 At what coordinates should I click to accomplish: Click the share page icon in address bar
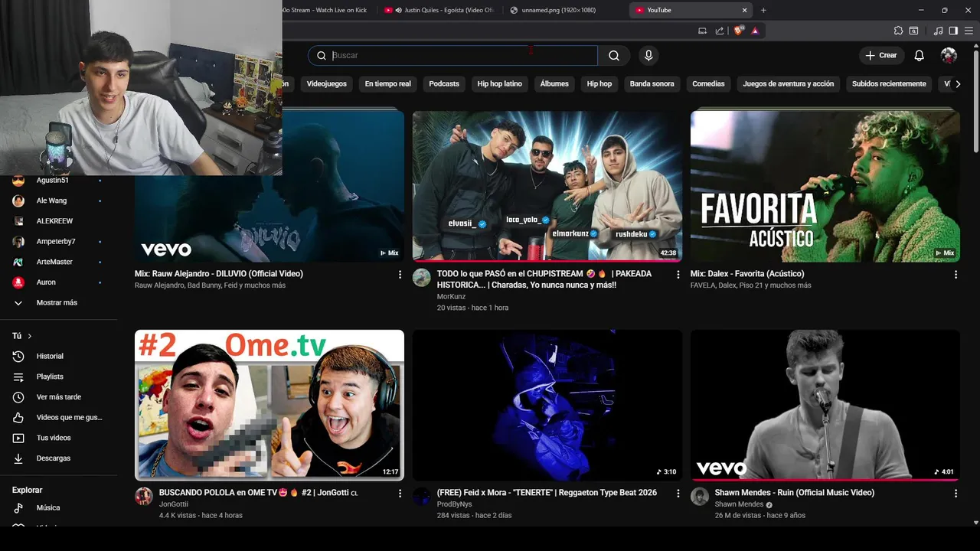(x=720, y=31)
